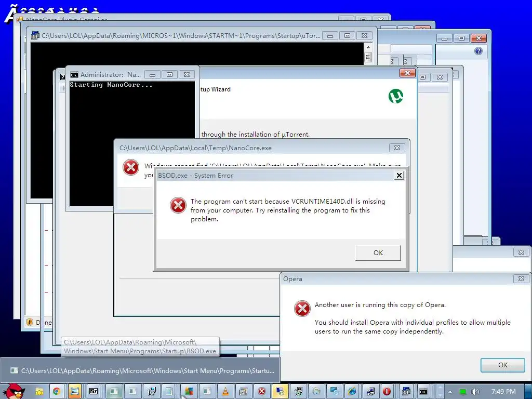Show hidden system tray icons
Viewport: 532px width, 399px height.
450,392
